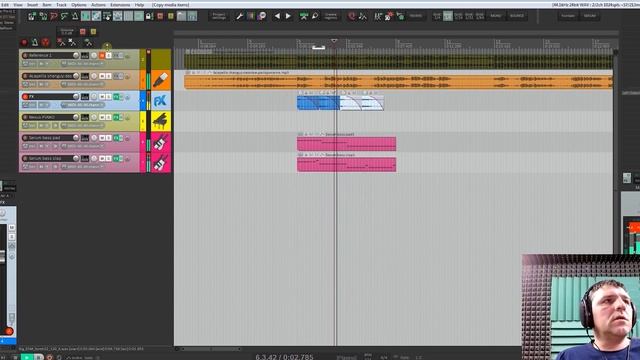Open the Reference 1 track MIDI input dropdown

pyautogui.click(x=82, y=64)
